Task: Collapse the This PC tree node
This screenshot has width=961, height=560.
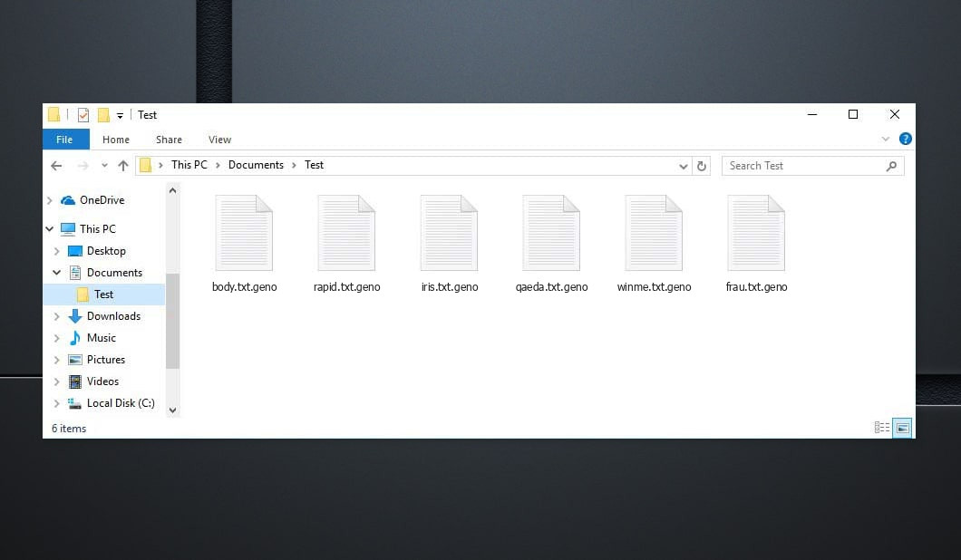Action: [x=50, y=229]
